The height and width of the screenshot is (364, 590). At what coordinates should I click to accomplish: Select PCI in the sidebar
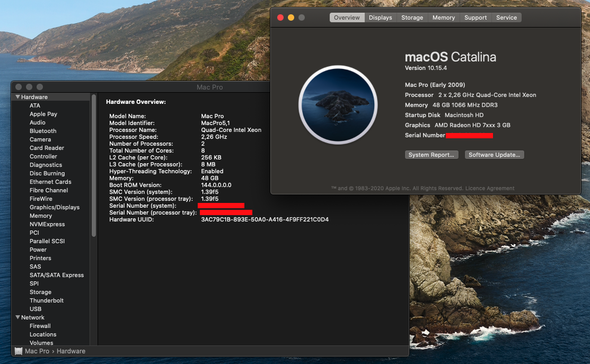tap(34, 233)
